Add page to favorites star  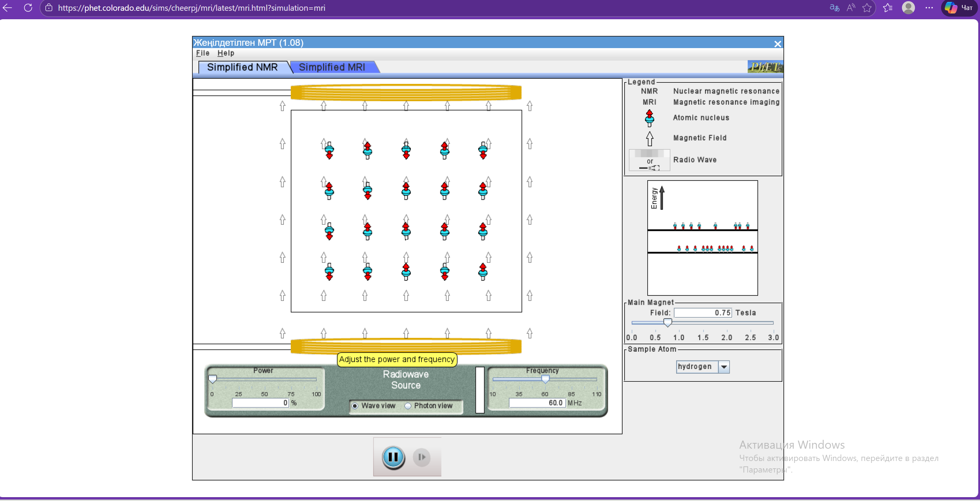867,8
